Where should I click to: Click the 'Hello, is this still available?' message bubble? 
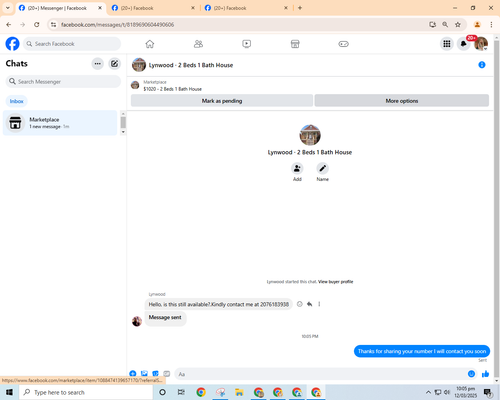pyautogui.click(x=218, y=304)
